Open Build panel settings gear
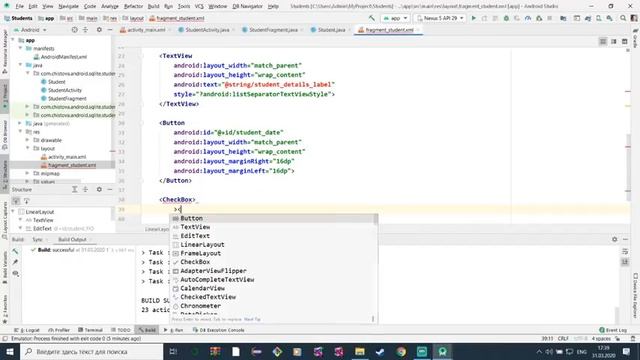The height and width of the screenshot is (360, 640). click(614, 240)
